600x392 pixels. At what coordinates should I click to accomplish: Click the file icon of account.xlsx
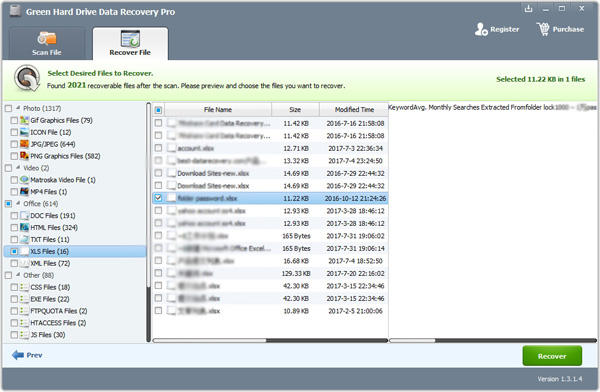(x=171, y=148)
